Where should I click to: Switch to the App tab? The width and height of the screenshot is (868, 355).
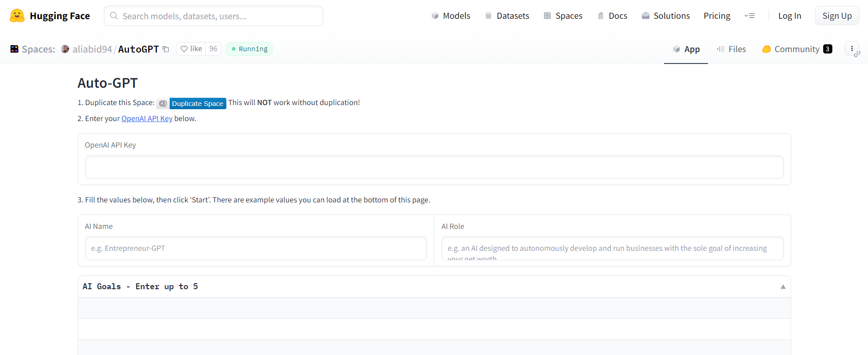[686, 49]
